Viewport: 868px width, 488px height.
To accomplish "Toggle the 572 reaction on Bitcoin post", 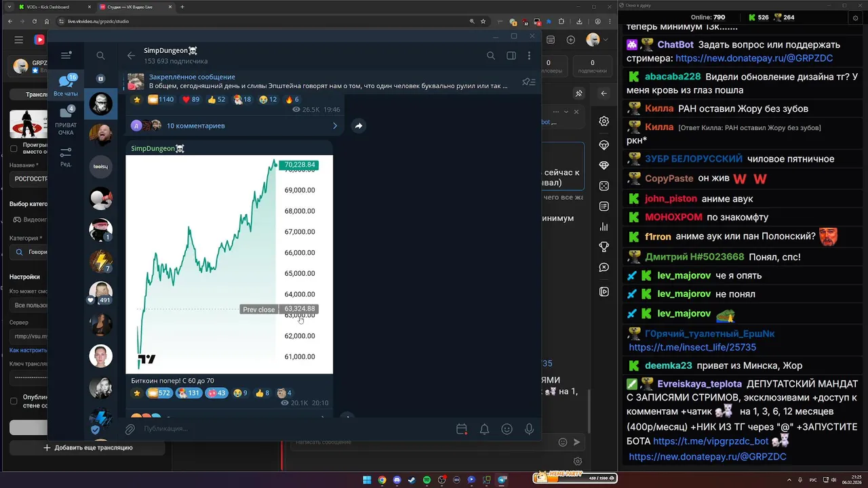I will 159,393.
